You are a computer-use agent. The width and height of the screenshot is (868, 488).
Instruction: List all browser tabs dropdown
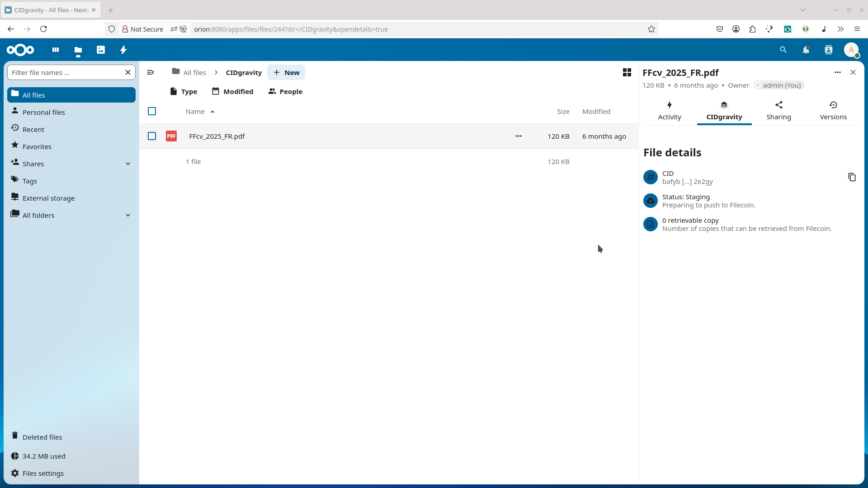tap(803, 9)
